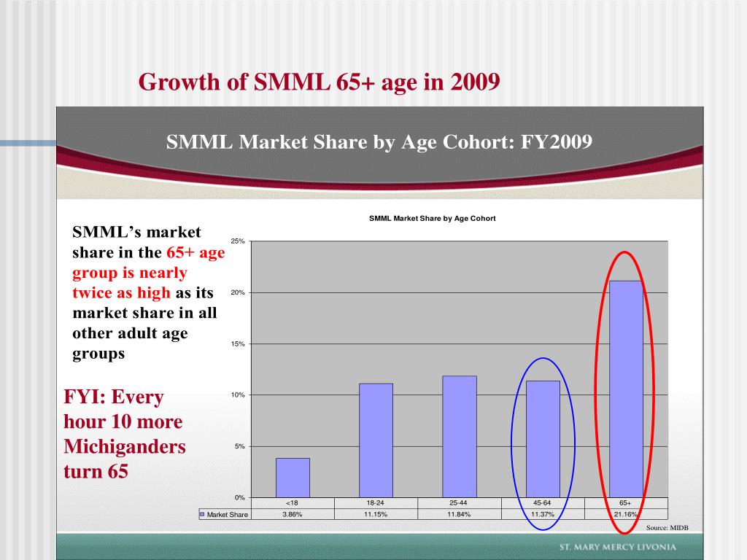This screenshot has width=747, height=560.
Task: Click the 10% y-axis label
Action: [x=238, y=394]
